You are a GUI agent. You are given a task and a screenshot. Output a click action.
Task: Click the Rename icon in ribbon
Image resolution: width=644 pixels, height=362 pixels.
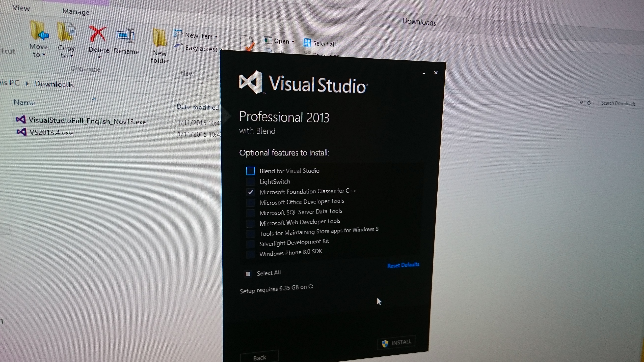[126, 36]
